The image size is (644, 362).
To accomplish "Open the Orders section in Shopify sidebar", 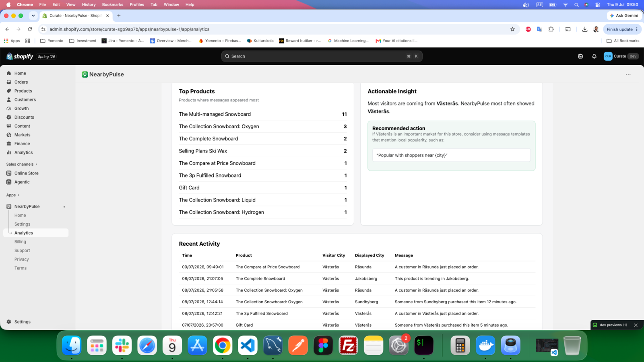I will coord(21,82).
